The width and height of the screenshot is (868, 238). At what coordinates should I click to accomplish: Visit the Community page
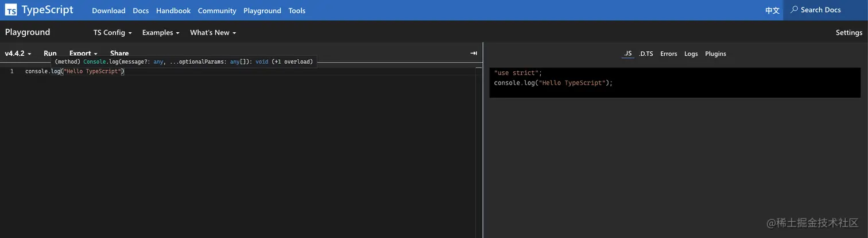tap(217, 10)
